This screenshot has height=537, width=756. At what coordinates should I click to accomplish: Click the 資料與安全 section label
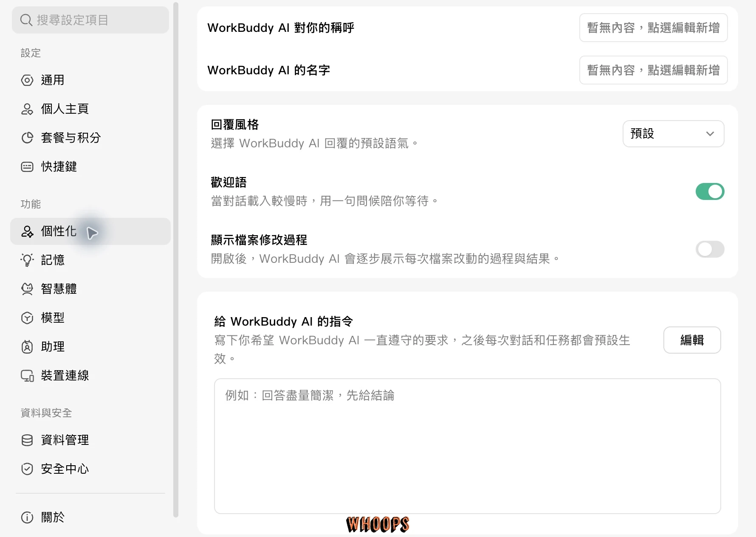(x=46, y=413)
